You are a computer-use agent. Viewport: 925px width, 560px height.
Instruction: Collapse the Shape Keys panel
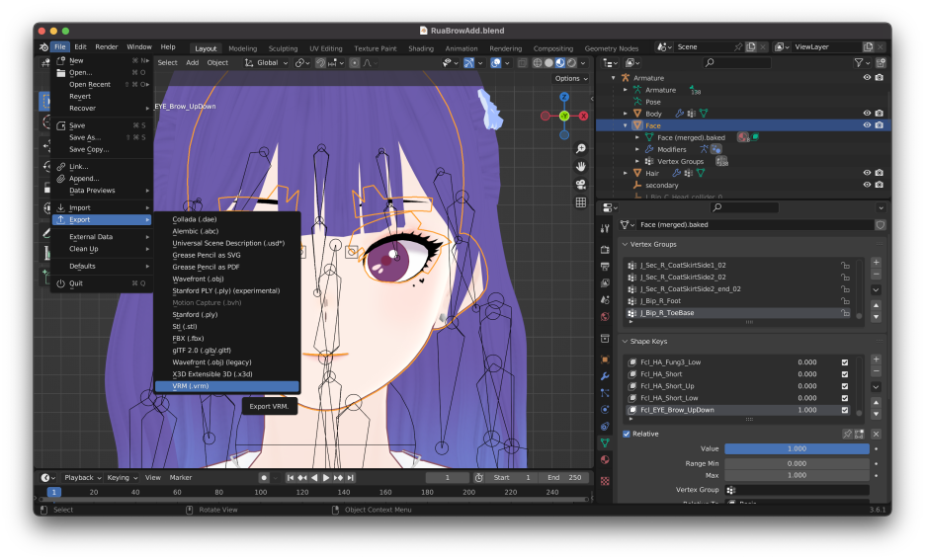[626, 342]
